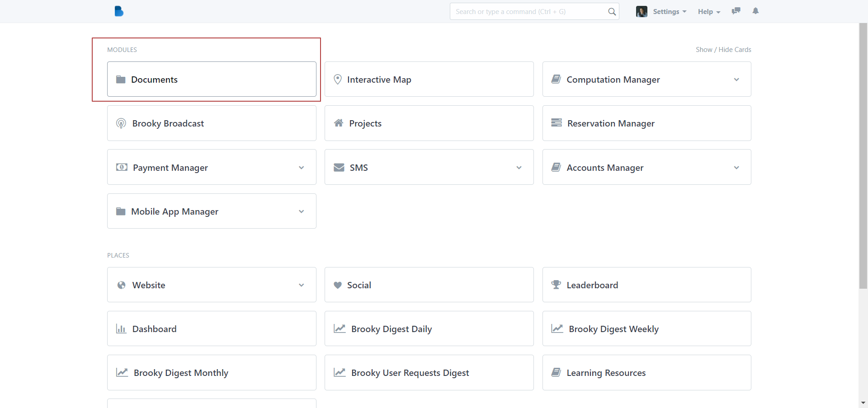Click the Brooky logo home icon

(119, 11)
